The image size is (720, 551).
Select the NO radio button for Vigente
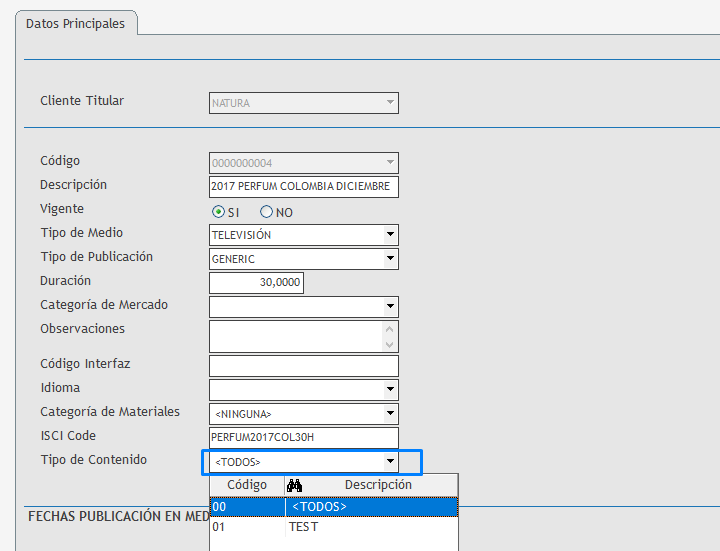(266, 212)
